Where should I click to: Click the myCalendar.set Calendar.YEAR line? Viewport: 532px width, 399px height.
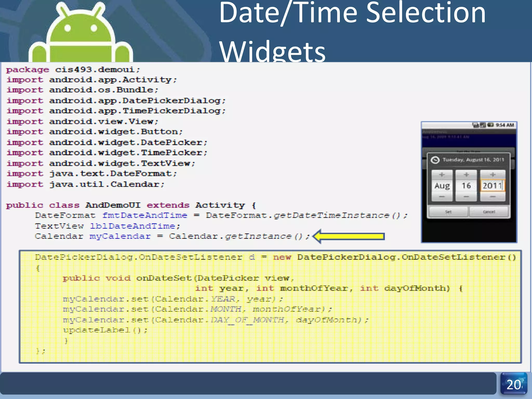tap(173, 299)
